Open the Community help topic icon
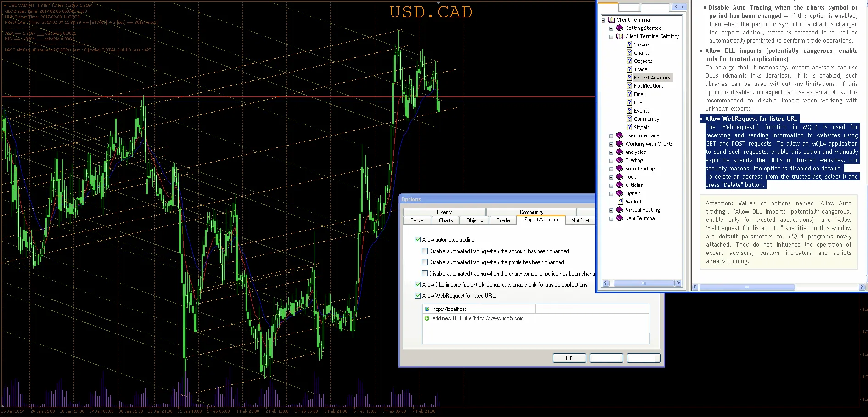868x417 pixels. (629, 119)
